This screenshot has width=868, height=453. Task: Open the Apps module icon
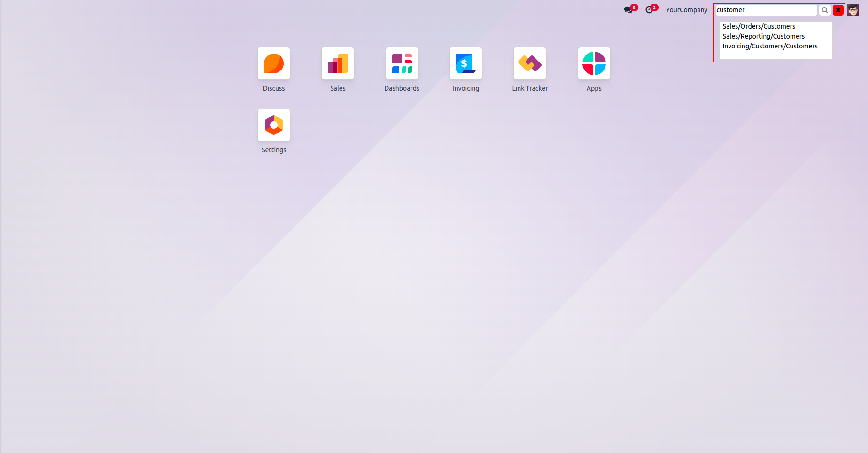coord(594,63)
